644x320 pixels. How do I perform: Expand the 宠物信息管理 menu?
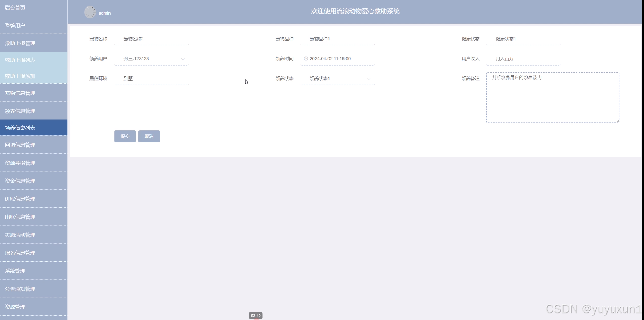(x=33, y=93)
